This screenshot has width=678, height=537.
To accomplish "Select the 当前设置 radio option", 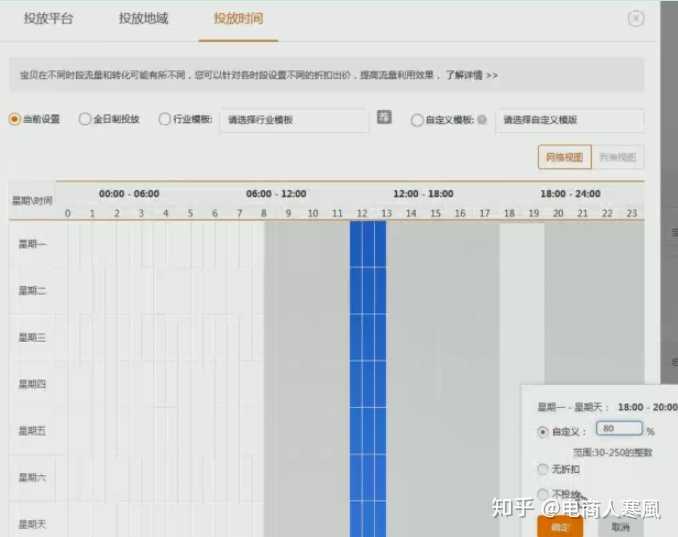I will [14, 119].
